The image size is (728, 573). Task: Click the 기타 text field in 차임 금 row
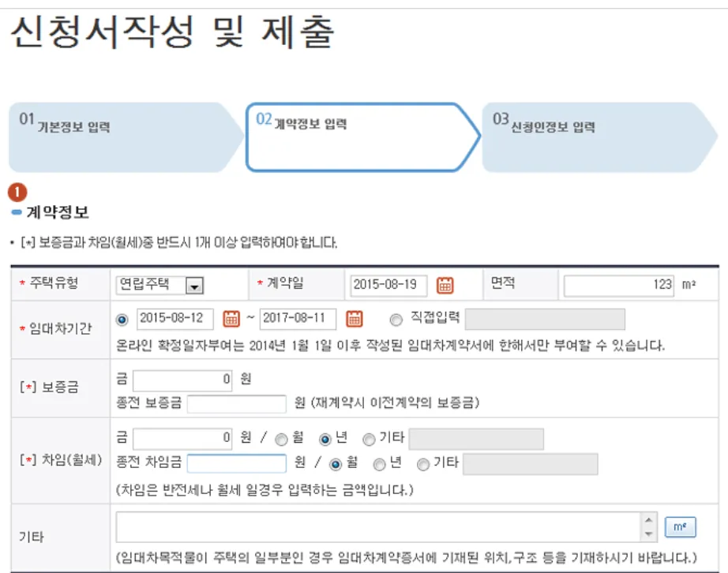coord(476,439)
